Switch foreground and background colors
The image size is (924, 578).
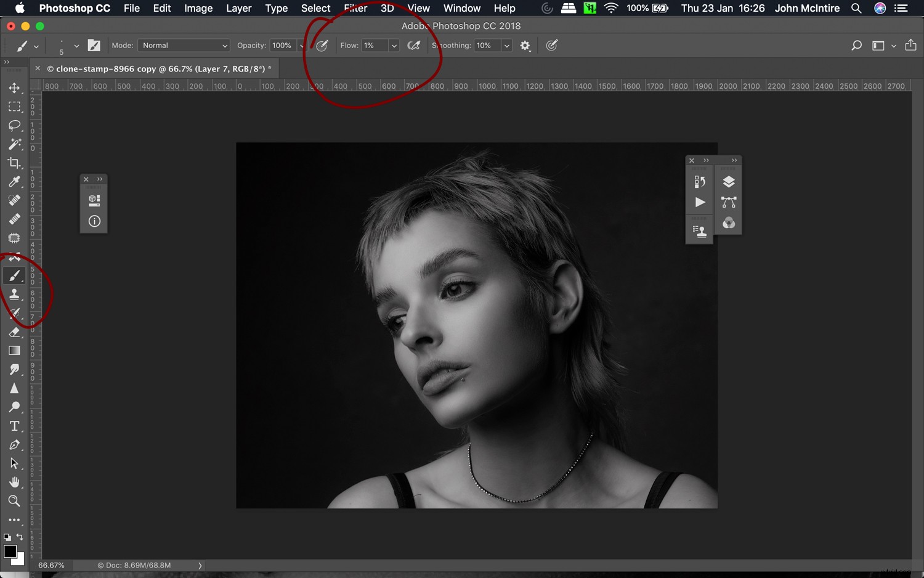20,537
